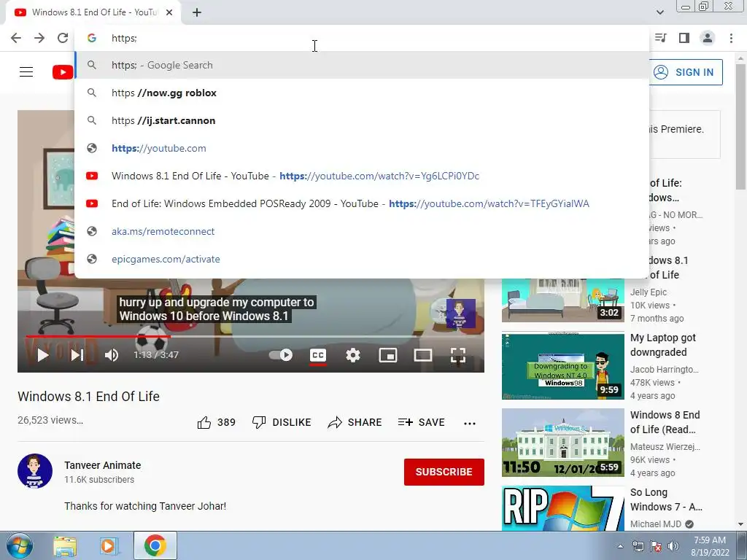The image size is (747, 560).
Task: Select the 'https; - Google Search' suggestion
Action: click(x=362, y=65)
